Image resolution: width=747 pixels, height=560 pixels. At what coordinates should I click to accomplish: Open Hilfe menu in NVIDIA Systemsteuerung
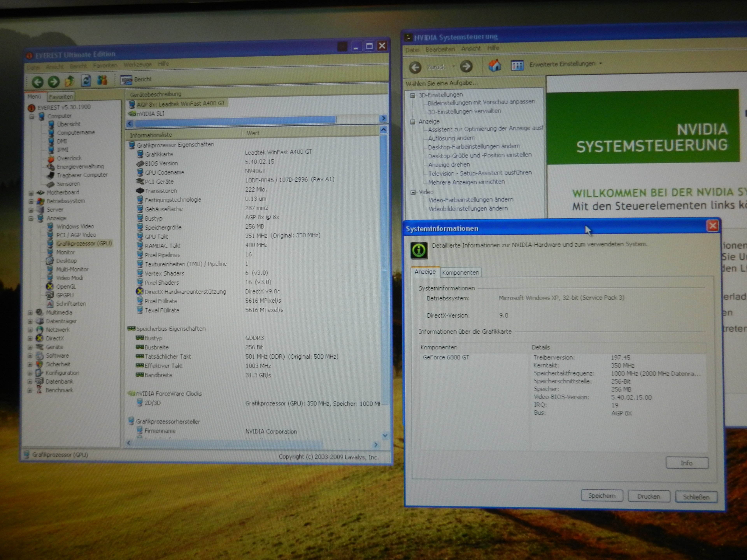pyautogui.click(x=493, y=48)
